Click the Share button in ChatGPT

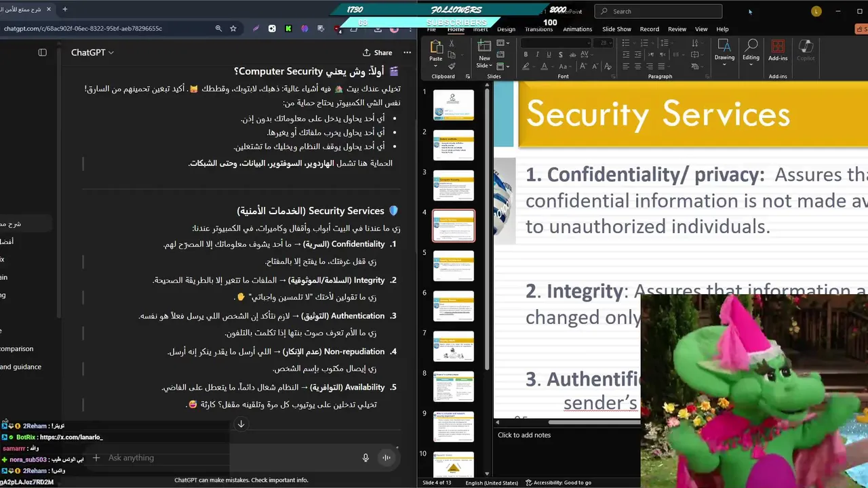click(378, 52)
